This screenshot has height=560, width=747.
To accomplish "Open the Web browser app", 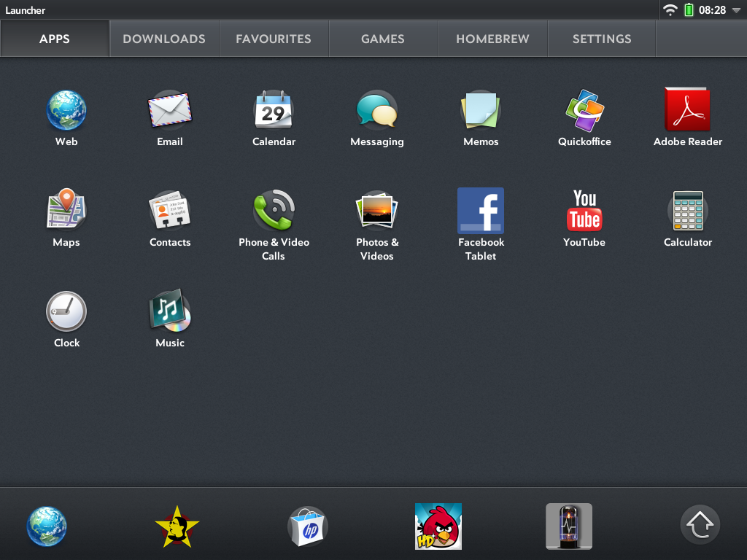I will [x=66, y=111].
